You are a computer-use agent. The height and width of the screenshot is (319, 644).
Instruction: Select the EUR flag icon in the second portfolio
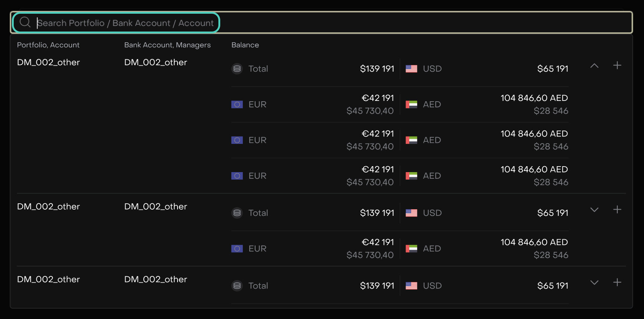tap(237, 249)
